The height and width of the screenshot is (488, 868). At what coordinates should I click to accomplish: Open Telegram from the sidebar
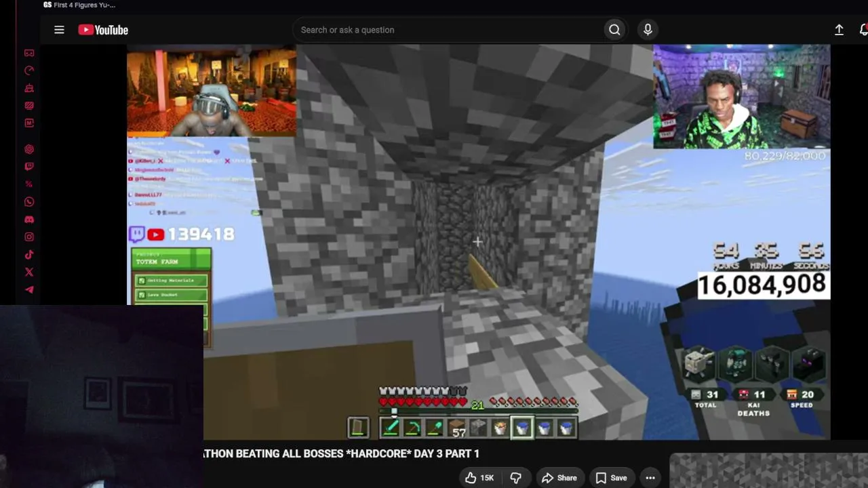click(29, 290)
